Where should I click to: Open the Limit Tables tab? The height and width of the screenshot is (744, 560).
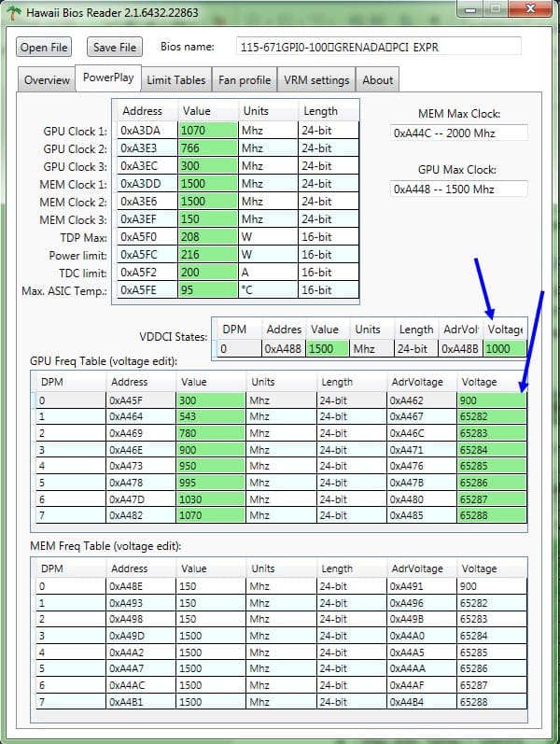click(x=176, y=79)
